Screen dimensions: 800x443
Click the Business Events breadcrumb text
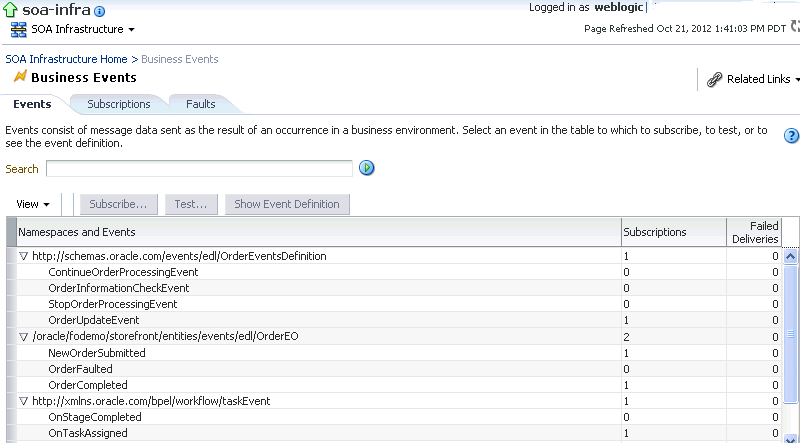click(x=180, y=59)
